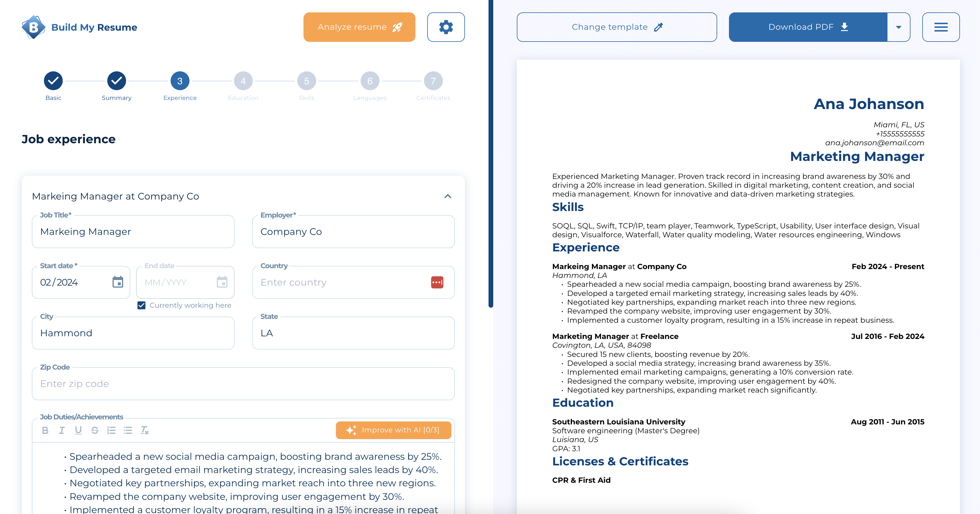Viewport: 980px width, 514px height.
Task: Click the Analyze resume button
Action: tap(359, 27)
